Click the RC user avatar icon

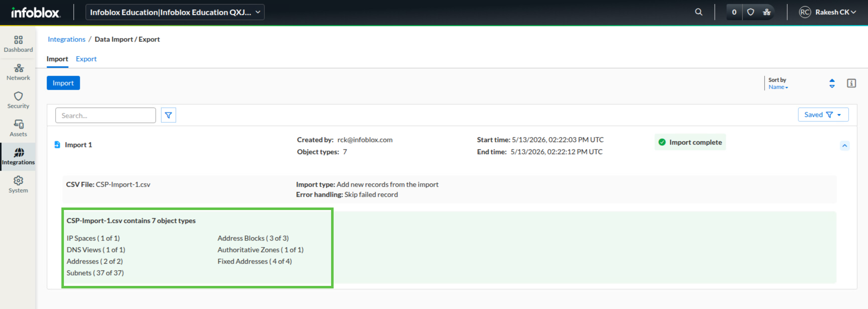805,12
